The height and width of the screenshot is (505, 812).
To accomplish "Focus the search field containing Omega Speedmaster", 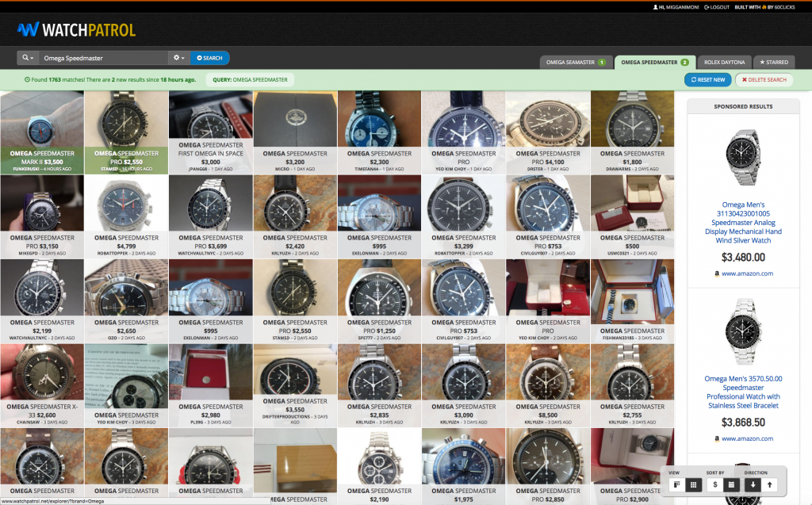I will coord(102,58).
